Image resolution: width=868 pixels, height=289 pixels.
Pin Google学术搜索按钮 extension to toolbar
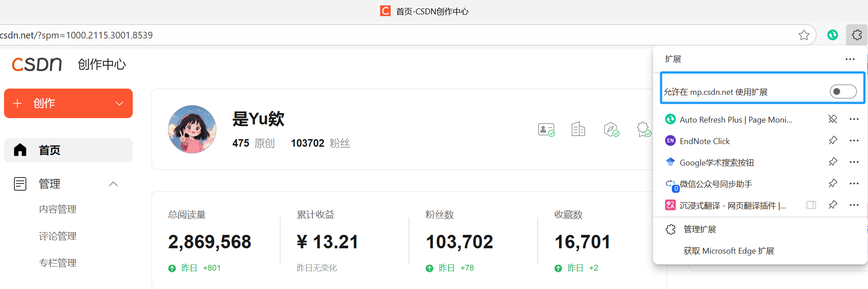(832, 162)
